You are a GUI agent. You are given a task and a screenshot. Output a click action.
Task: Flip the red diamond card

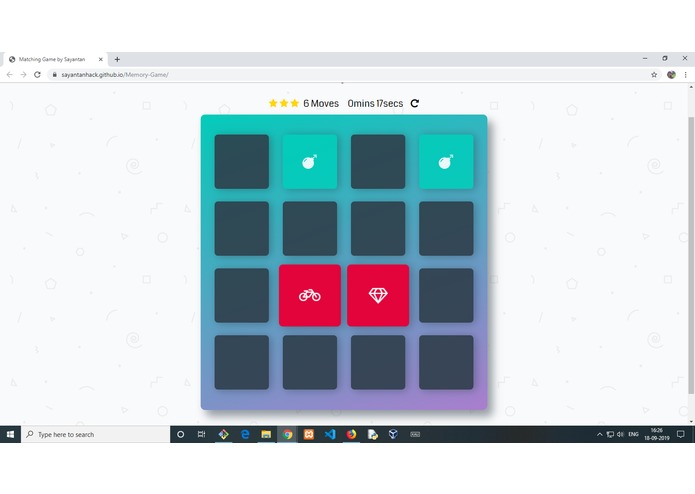[378, 296]
